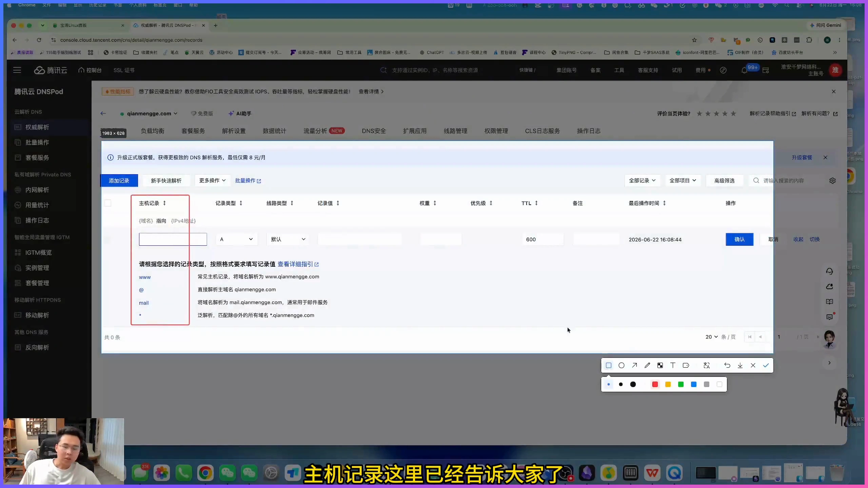Pick the red annotation color
Screen dimensions: 868x488
[x=655, y=384]
